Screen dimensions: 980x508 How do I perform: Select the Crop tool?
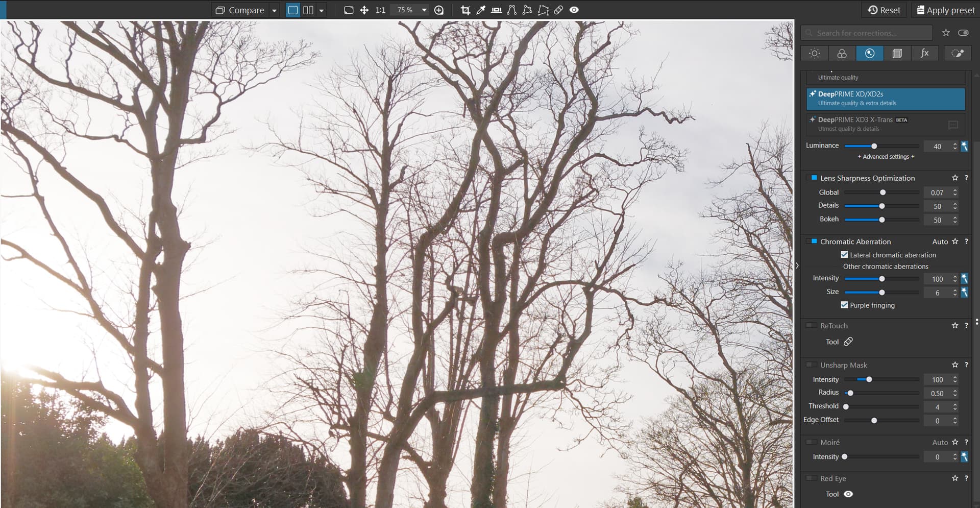465,10
